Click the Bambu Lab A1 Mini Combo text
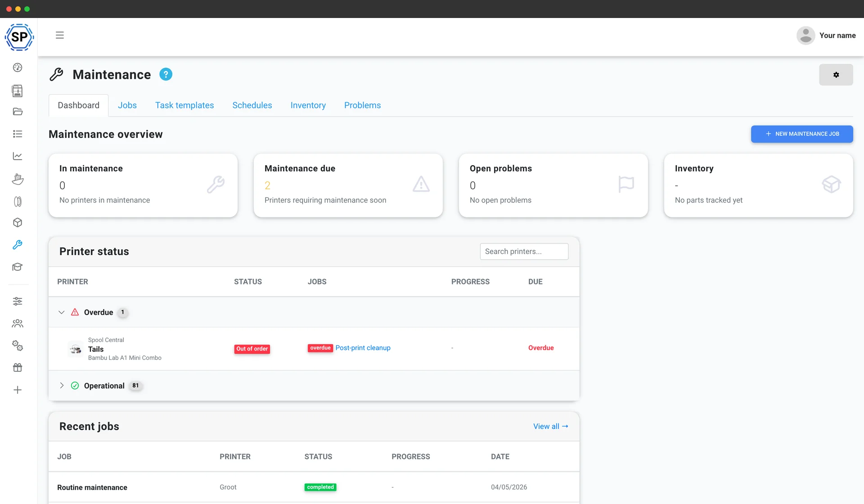The image size is (864, 504). pos(125,358)
